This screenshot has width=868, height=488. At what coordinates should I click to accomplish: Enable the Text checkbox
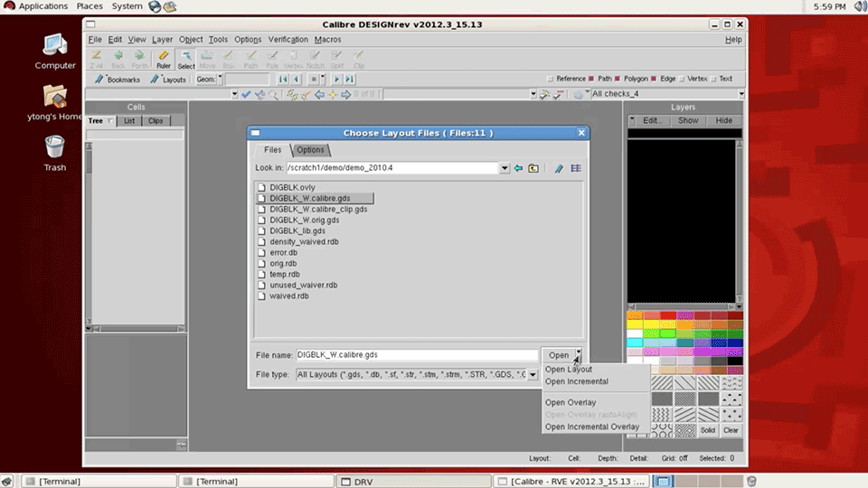pos(713,80)
